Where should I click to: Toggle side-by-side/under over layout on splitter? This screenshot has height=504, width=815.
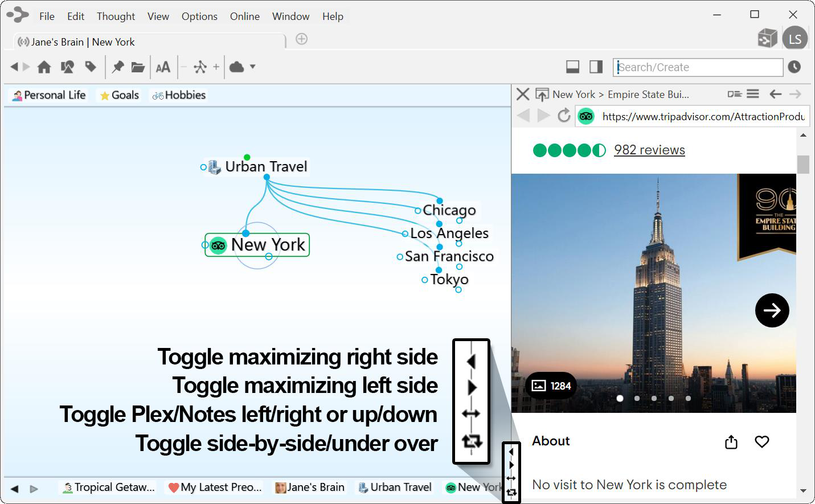pyautogui.click(x=511, y=492)
